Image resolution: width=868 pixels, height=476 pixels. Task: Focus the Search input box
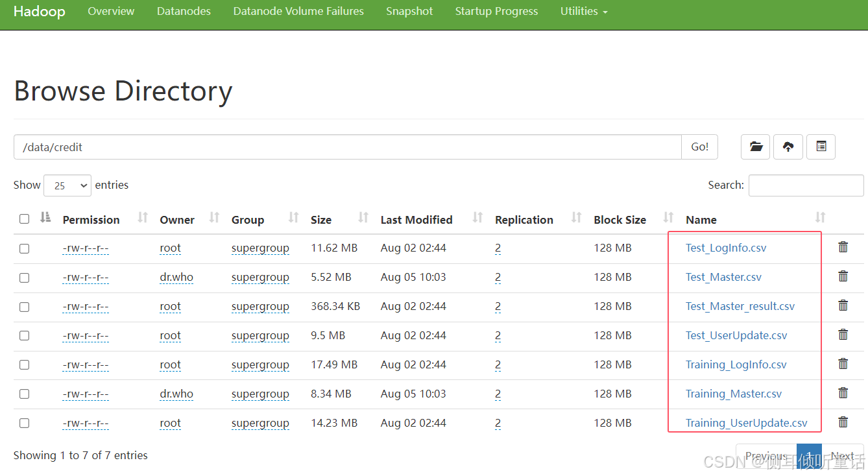[x=806, y=185]
